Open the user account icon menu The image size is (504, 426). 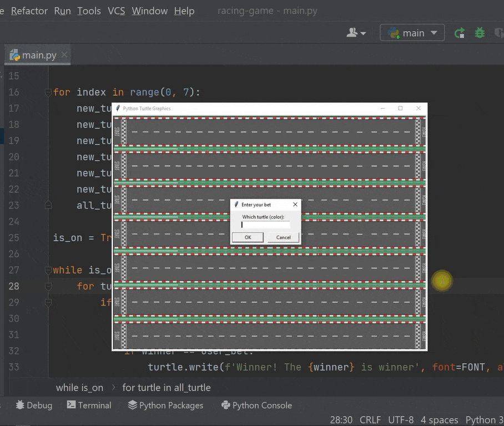(356, 33)
